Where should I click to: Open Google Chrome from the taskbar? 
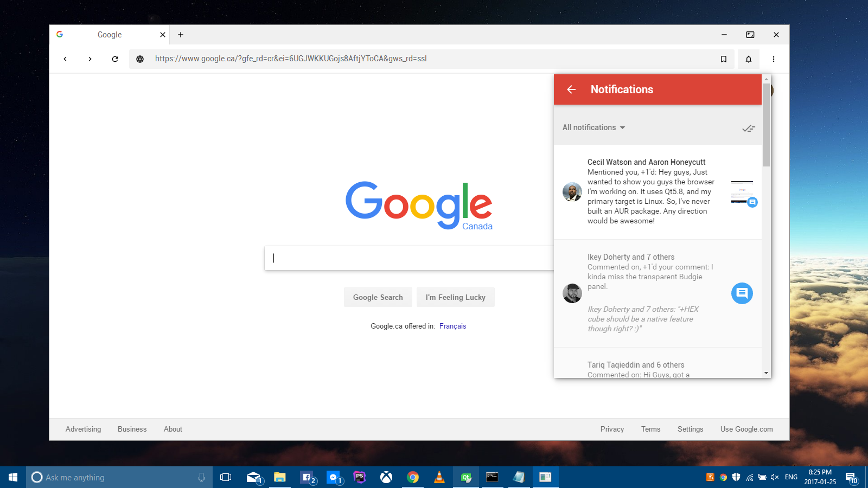point(413,477)
